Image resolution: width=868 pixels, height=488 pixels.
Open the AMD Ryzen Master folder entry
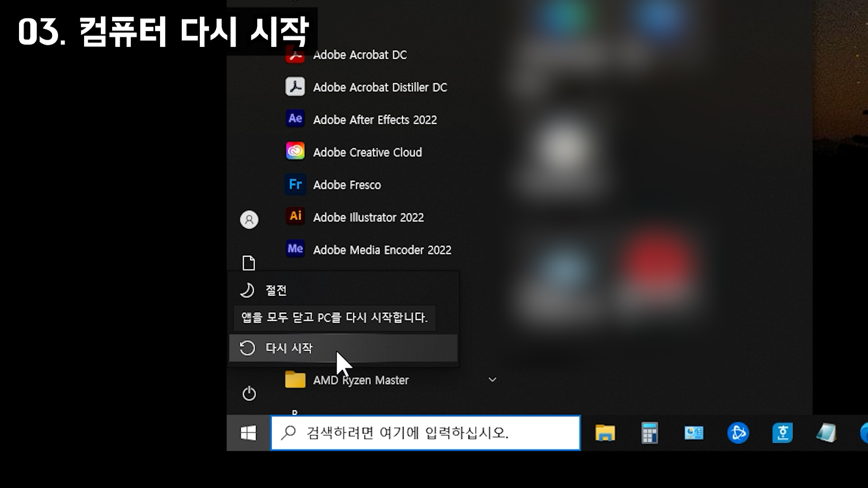pos(361,380)
